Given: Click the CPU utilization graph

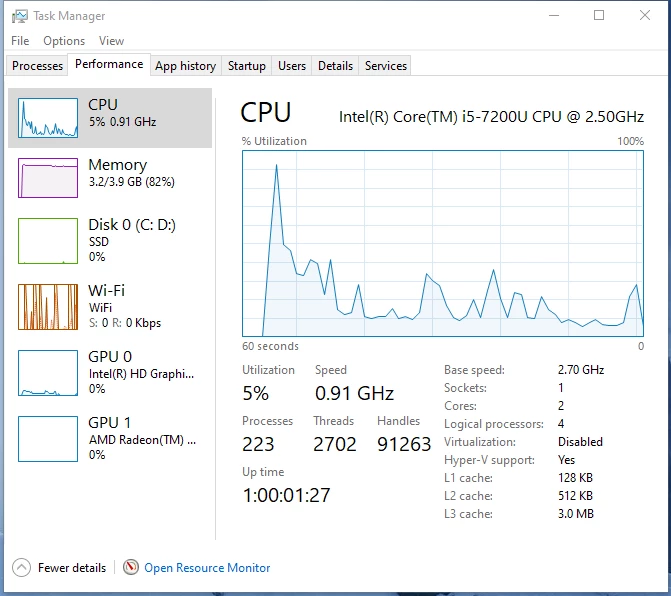Looking at the screenshot, I should point(443,243).
